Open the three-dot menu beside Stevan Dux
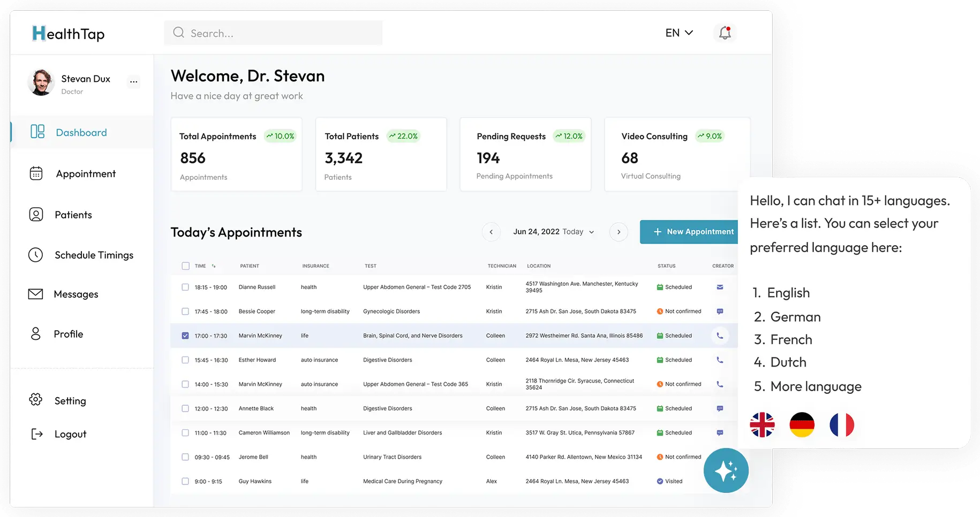The image size is (980, 517). pos(133,82)
